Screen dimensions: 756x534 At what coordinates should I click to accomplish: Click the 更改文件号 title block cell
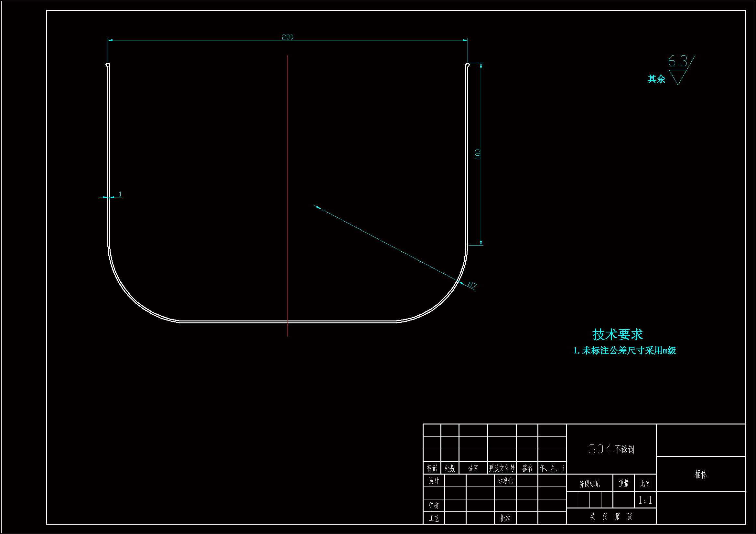[502, 468]
